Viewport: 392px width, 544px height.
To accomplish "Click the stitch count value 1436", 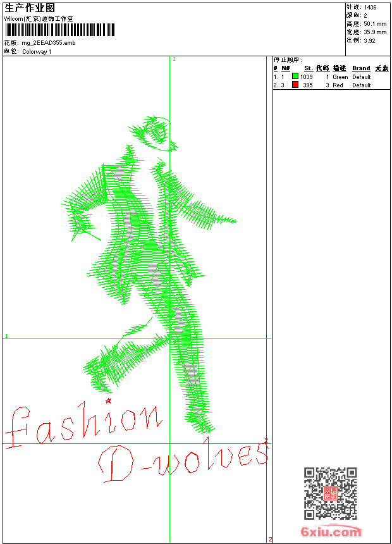I will (370, 7).
